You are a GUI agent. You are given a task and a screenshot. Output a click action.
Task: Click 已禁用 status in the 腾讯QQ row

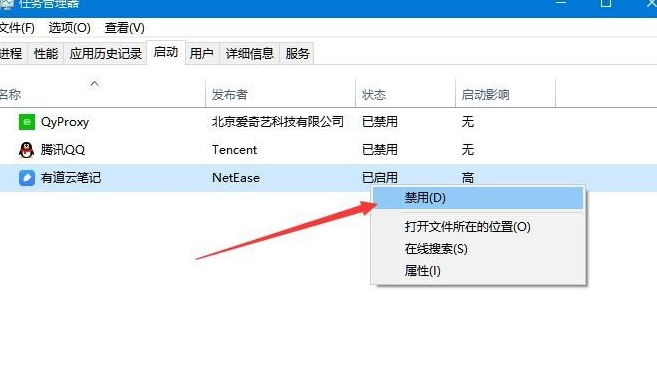coord(380,150)
